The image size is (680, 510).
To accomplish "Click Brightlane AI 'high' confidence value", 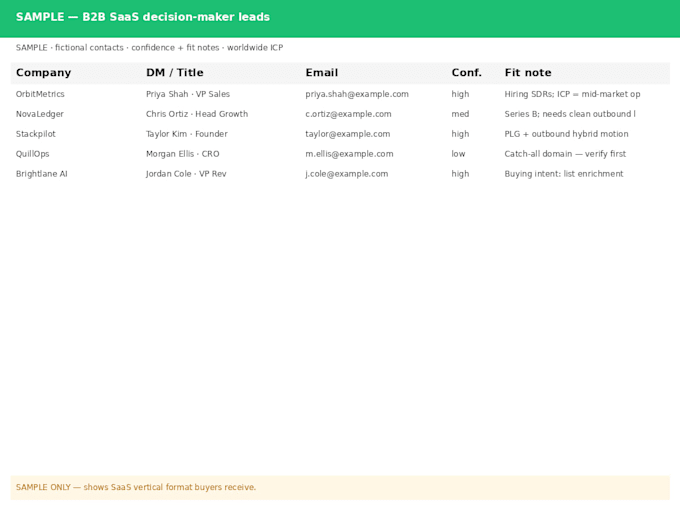I will tap(460, 174).
